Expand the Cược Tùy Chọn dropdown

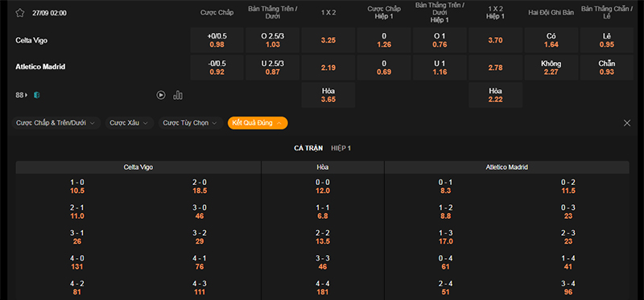[191, 123]
